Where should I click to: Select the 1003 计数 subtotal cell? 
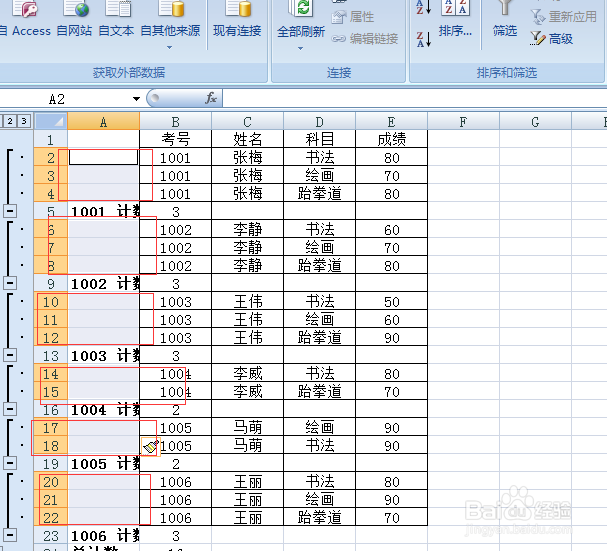(x=103, y=355)
